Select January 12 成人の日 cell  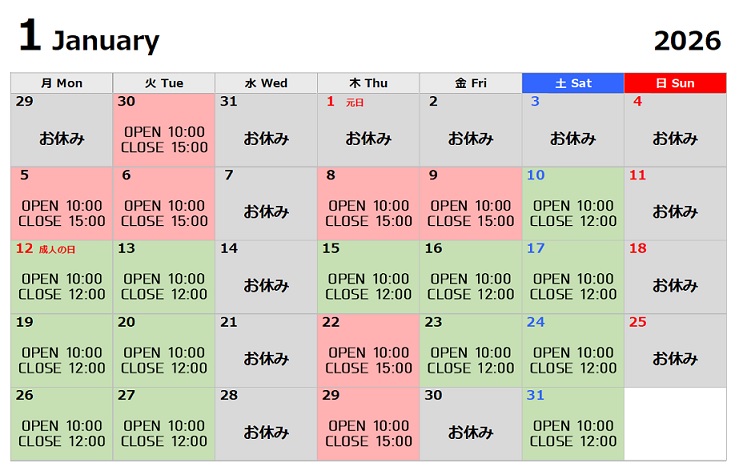click(61, 277)
